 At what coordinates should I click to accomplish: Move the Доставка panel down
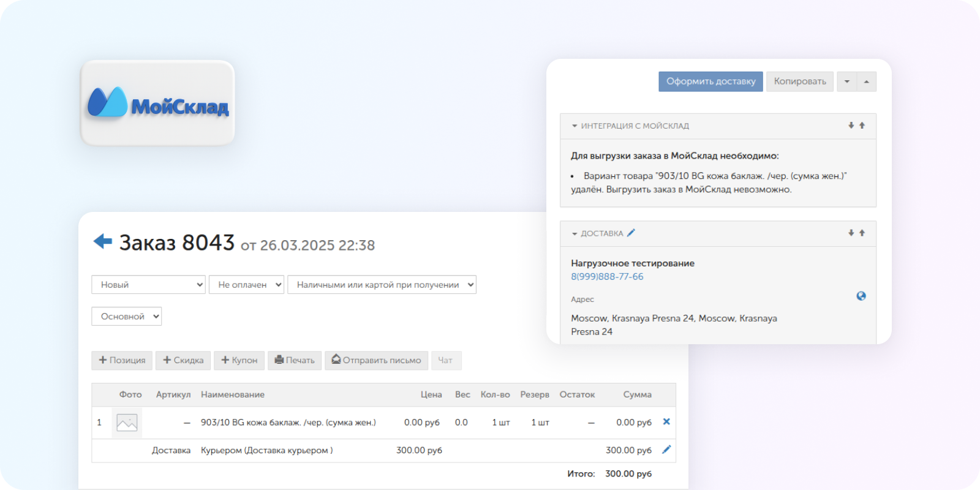coord(851,233)
